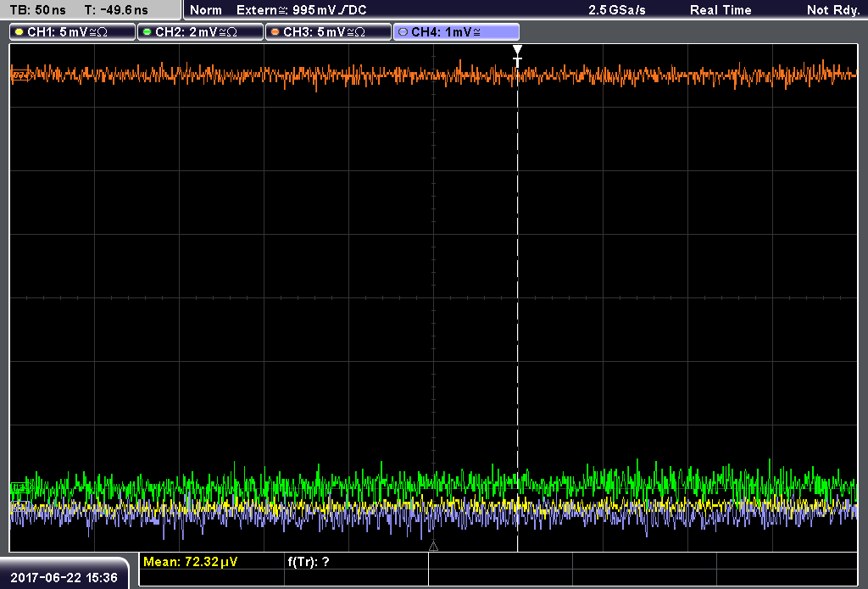The image size is (868, 589).
Task: Select the CH3: 5 mV channel tab
Action: [x=328, y=32]
